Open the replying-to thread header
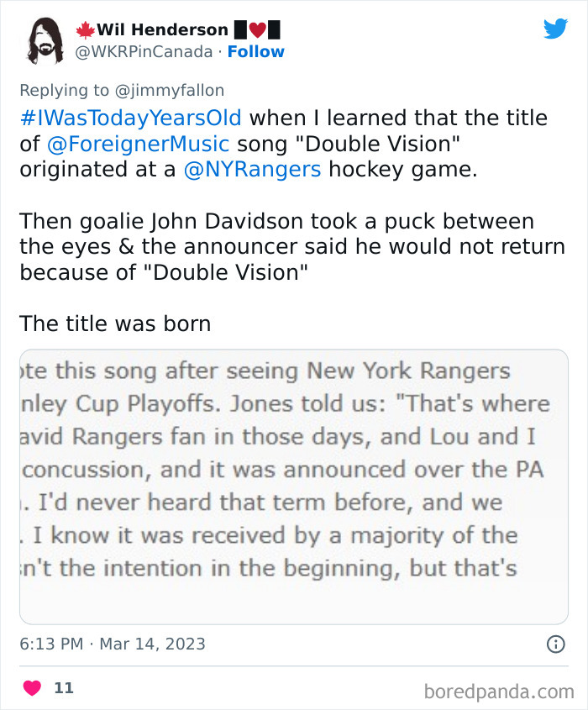This screenshot has height=710, width=588. coord(122,90)
